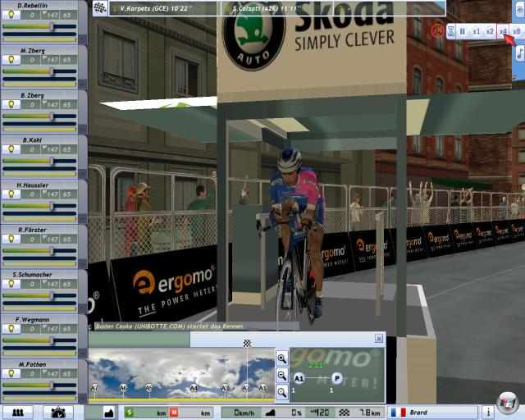Collapse M.Zberg's rider panel
The width and height of the screenshot is (525, 420).
click(x=82, y=84)
